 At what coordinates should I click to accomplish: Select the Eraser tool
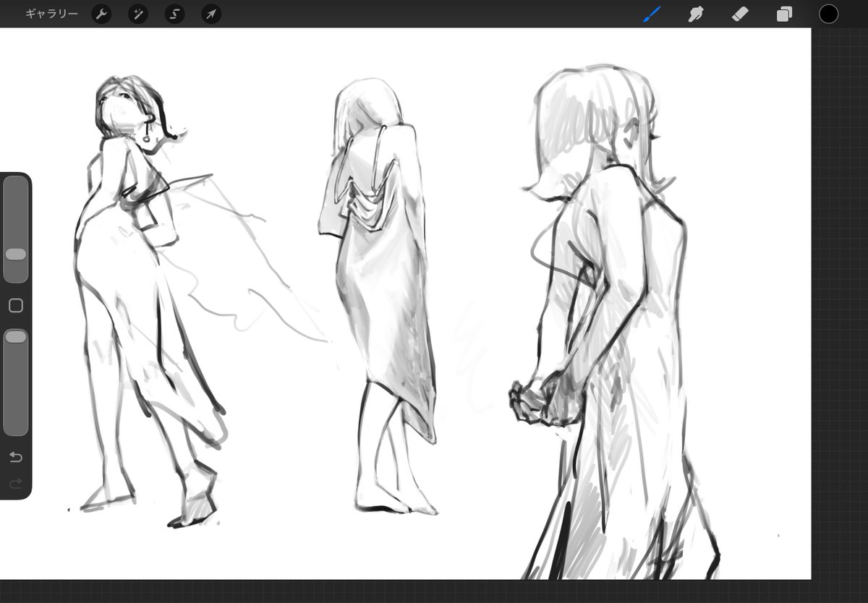740,14
